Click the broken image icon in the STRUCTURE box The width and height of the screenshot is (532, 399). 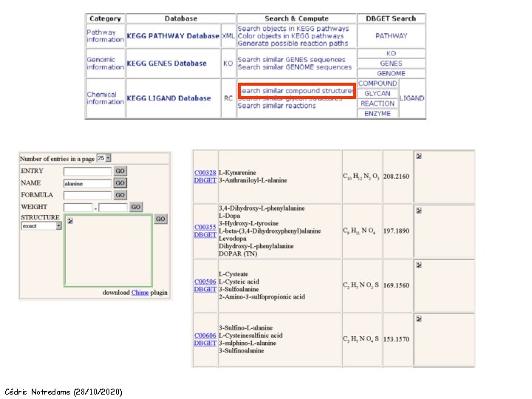click(x=70, y=221)
